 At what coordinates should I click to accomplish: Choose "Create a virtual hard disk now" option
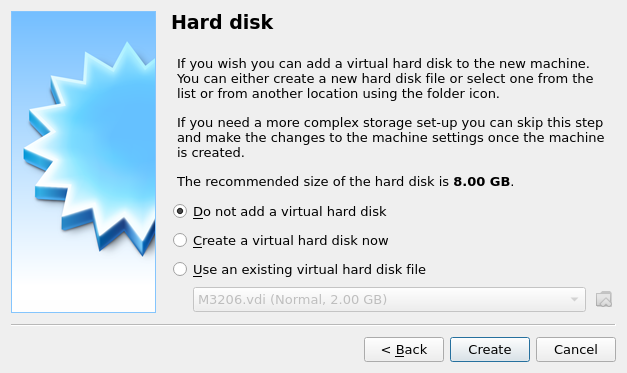pyautogui.click(x=180, y=240)
